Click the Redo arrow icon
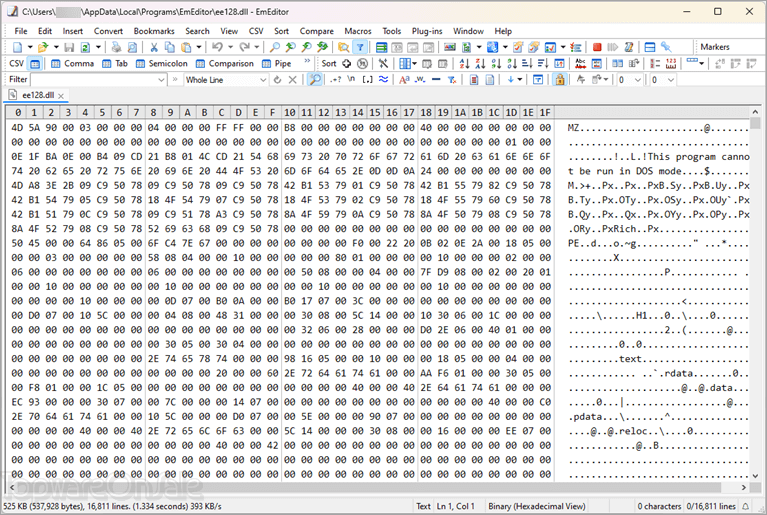Screen dimensions: 767x515 (x=244, y=47)
